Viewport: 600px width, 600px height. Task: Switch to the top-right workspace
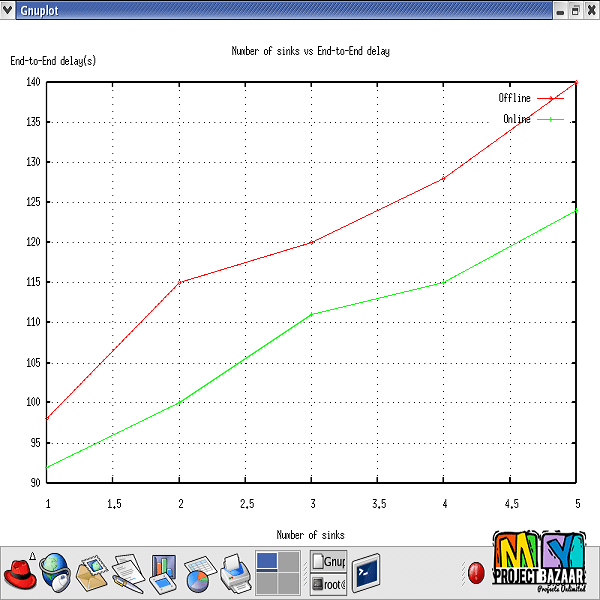click(x=289, y=562)
